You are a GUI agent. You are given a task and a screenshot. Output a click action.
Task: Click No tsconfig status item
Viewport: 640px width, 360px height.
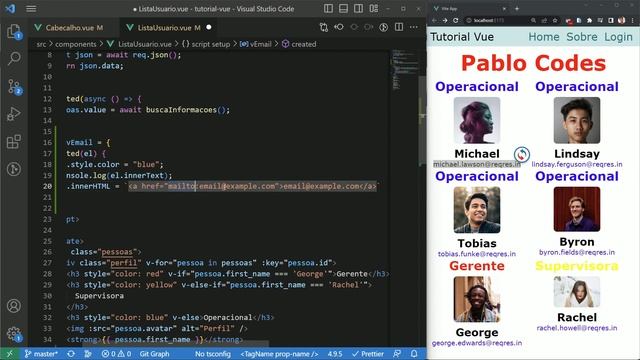tap(213, 354)
